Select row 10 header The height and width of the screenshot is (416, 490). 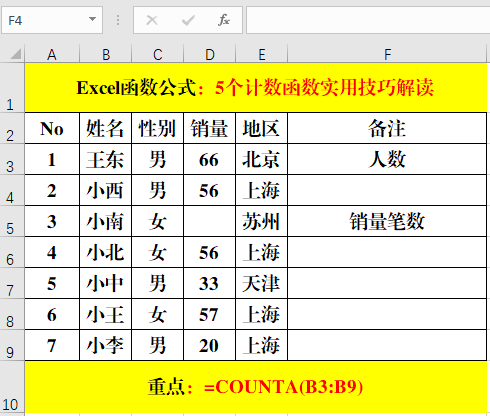(x=10, y=387)
